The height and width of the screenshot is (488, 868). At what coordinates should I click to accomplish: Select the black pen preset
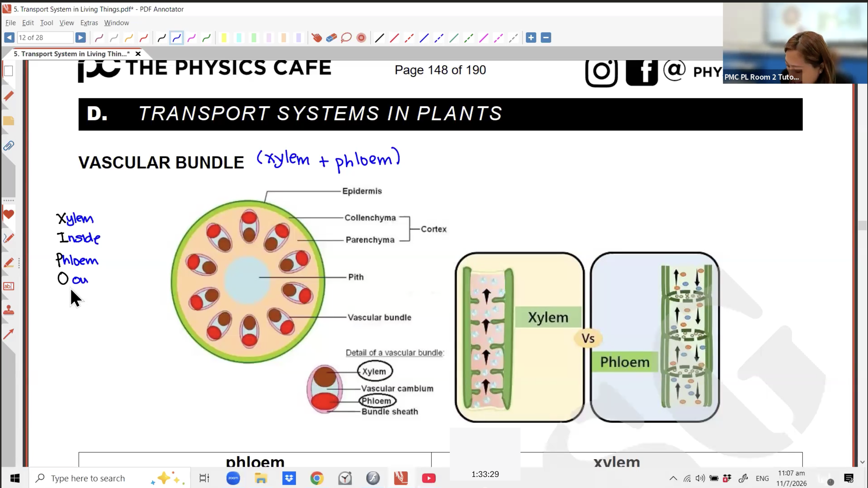[162, 38]
